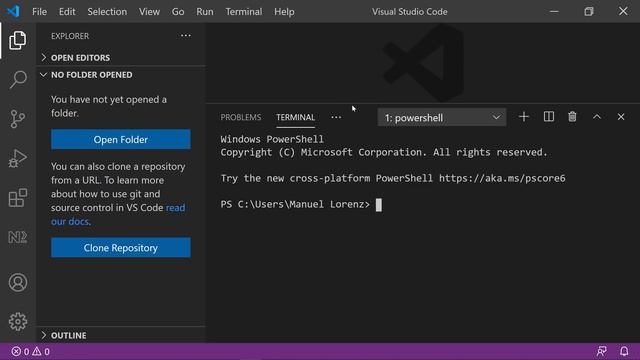Open the powershell terminal selector dropdown

coord(442,118)
